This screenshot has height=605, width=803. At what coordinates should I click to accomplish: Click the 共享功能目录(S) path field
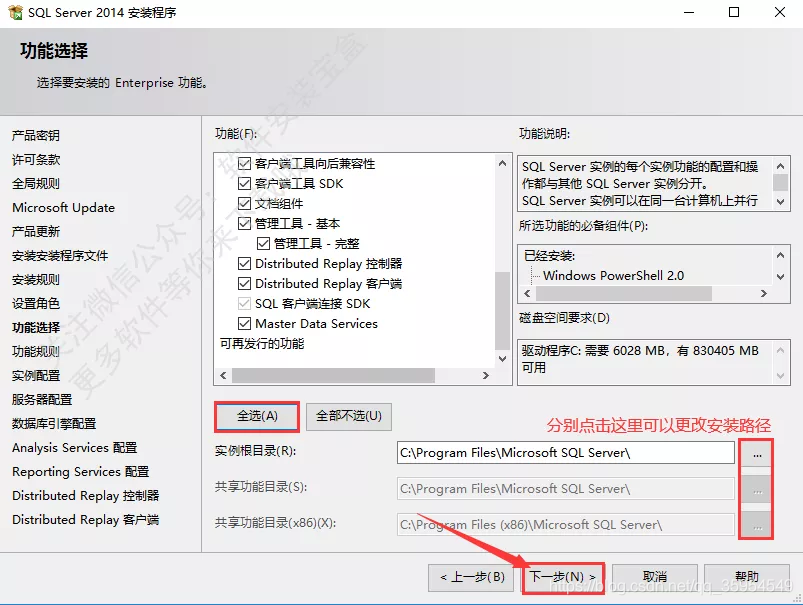click(565, 489)
